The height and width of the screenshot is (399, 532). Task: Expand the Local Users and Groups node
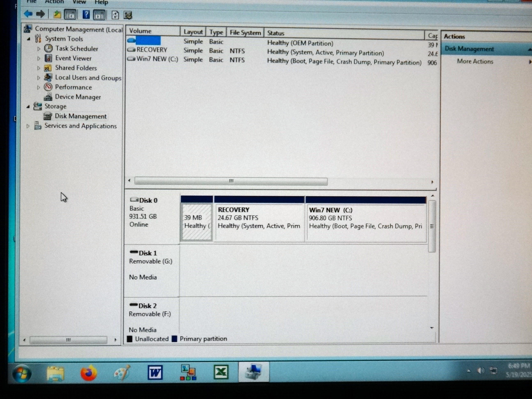pyautogui.click(x=38, y=78)
